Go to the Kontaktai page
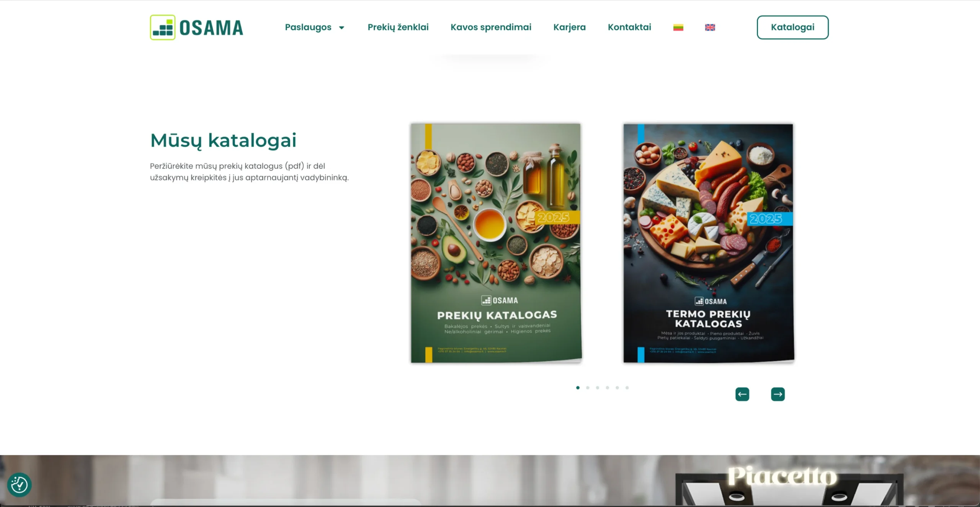Screen dimensions: 980x507 pos(629,27)
